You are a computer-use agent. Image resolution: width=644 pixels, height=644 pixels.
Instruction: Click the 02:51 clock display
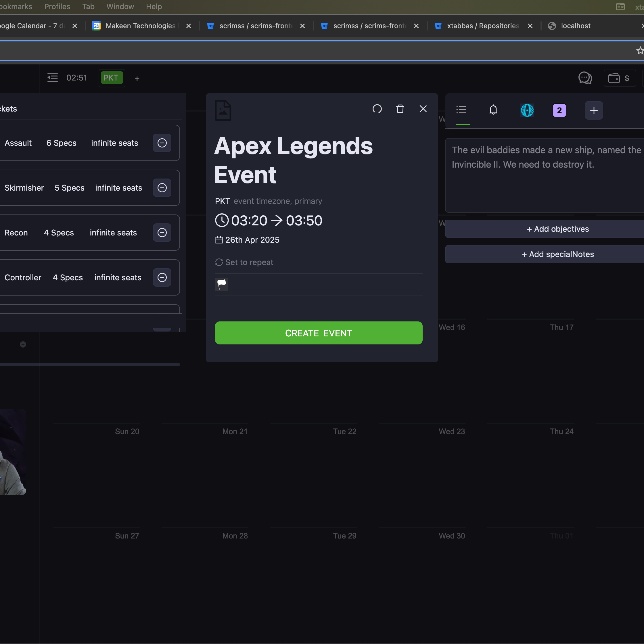[x=77, y=78]
